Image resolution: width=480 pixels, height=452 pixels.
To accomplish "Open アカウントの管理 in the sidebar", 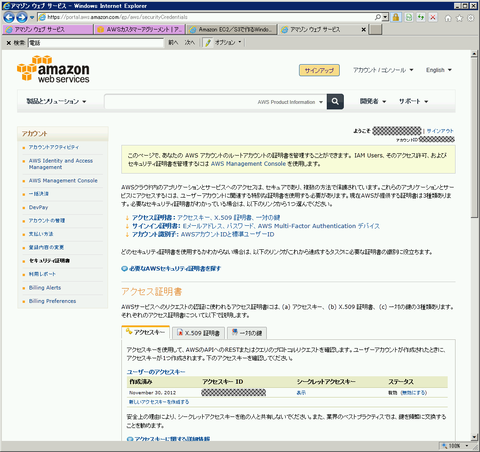I will (47, 221).
